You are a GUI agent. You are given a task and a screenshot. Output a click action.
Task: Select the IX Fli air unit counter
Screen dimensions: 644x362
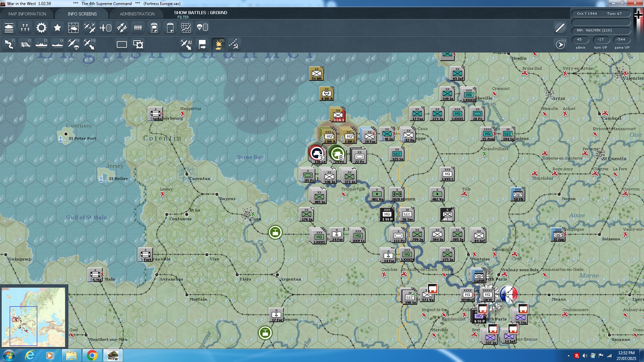pyautogui.click(x=518, y=194)
